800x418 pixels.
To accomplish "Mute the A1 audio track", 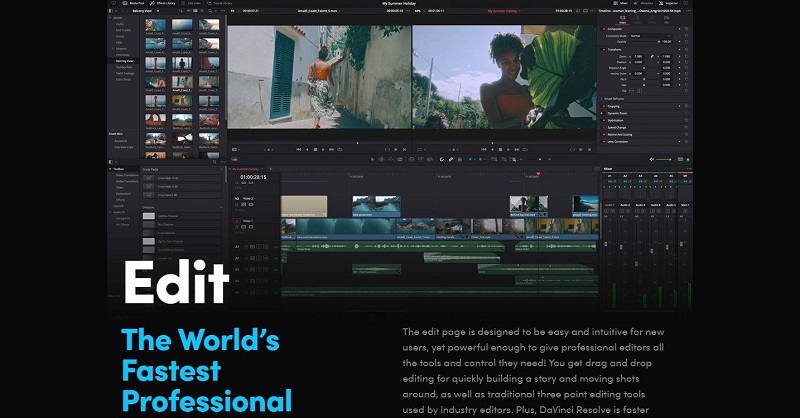I will (266, 247).
